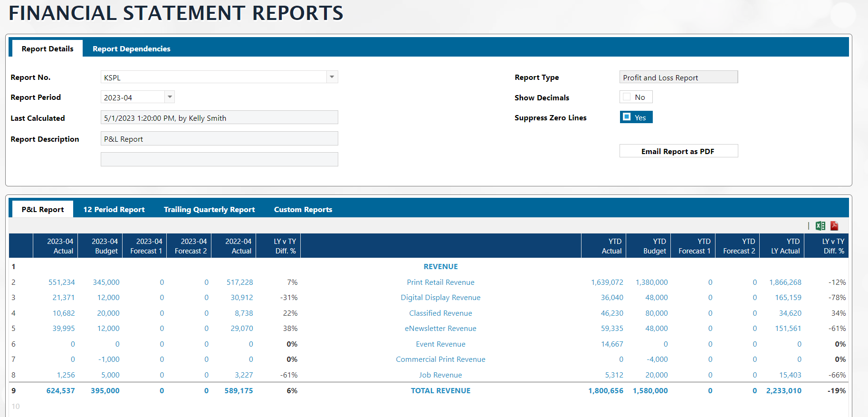Click the Report Description text field
Image resolution: width=868 pixels, height=417 pixels.
[219, 139]
